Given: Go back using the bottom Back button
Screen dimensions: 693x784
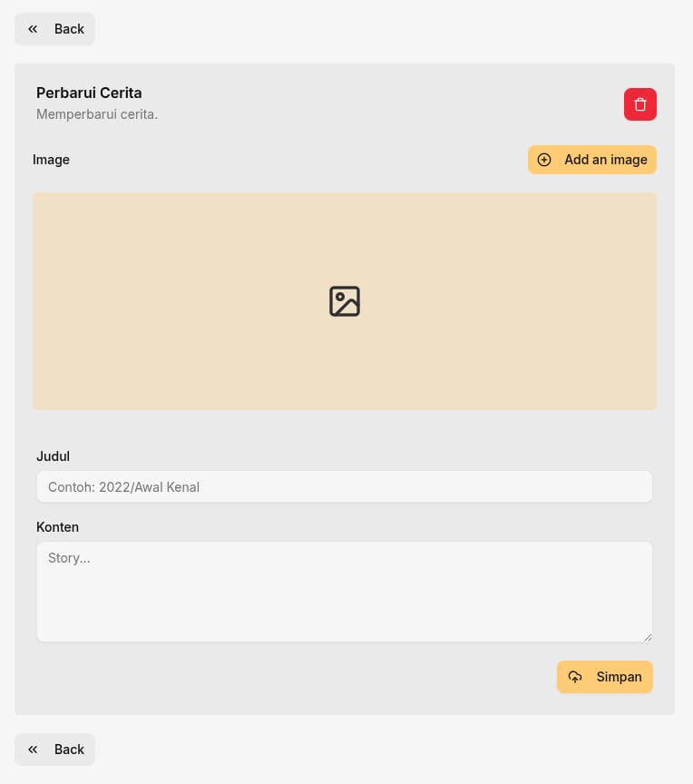Looking at the screenshot, I should [55, 750].
